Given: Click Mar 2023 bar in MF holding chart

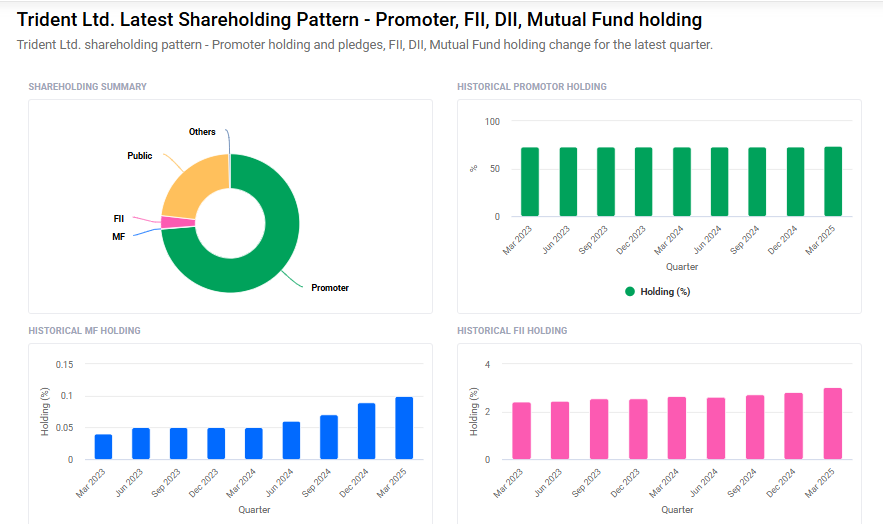Looking at the screenshot, I should [103, 447].
